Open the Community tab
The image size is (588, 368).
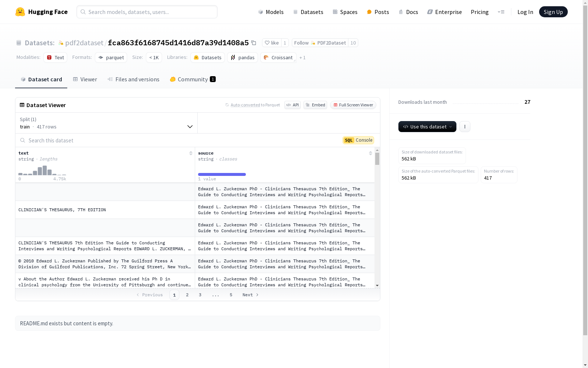[x=193, y=79]
